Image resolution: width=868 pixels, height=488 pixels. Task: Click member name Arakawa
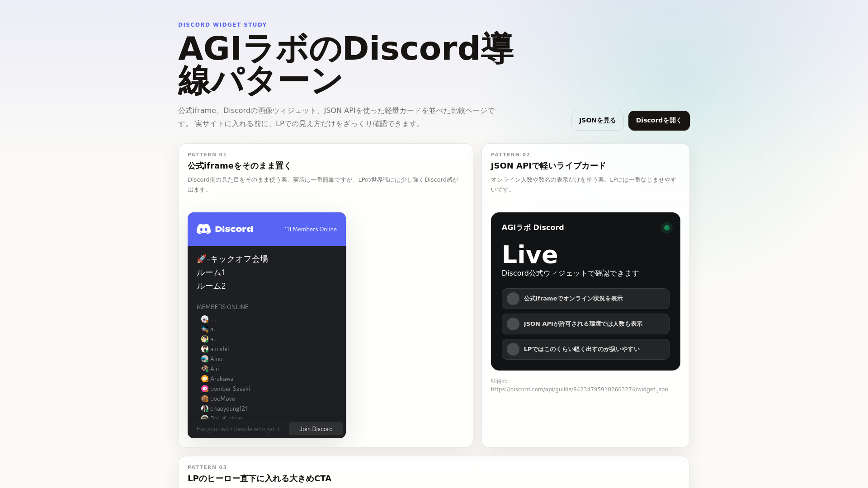point(222,379)
